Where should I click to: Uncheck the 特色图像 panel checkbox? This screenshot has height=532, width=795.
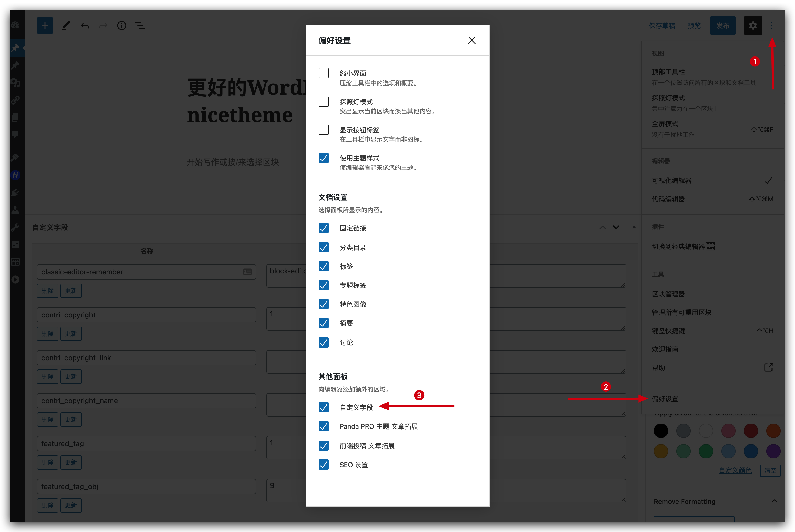tap(324, 304)
